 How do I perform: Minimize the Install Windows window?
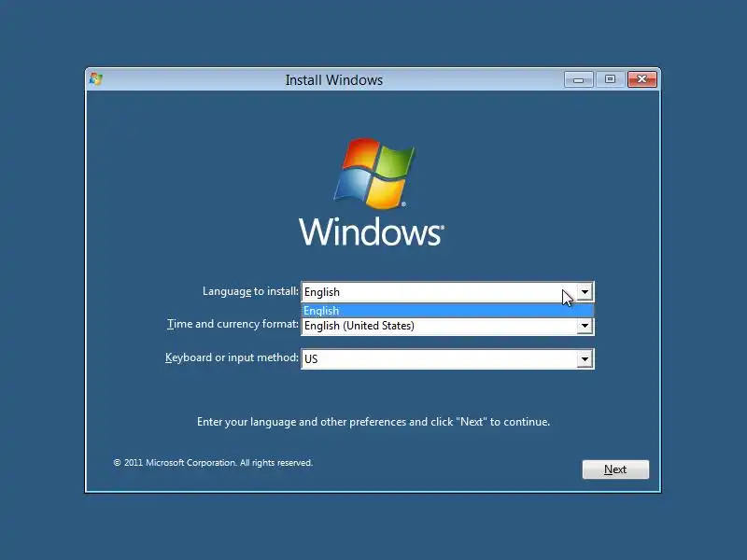pos(578,79)
